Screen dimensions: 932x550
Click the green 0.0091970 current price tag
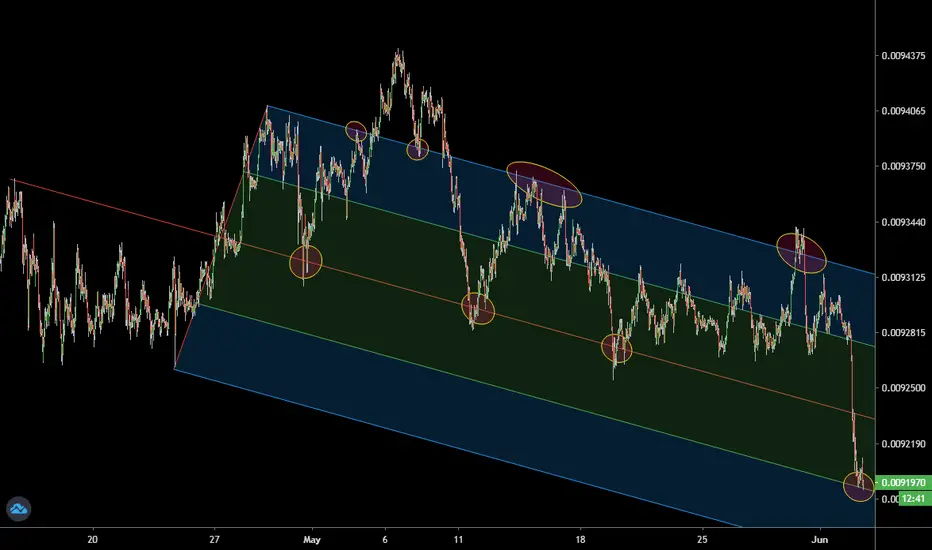click(x=903, y=483)
